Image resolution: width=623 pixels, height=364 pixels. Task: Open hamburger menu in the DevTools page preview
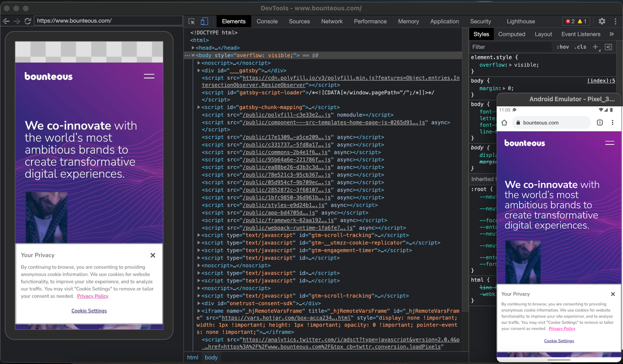click(149, 76)
